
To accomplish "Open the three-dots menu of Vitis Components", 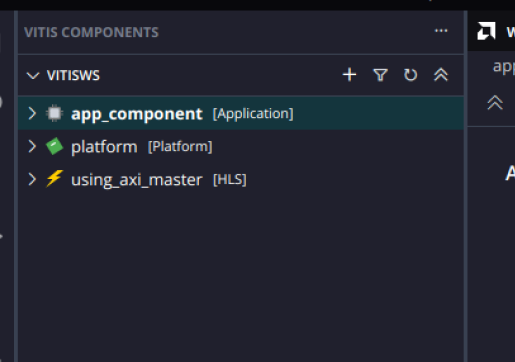I will click(x=441, y=31).
